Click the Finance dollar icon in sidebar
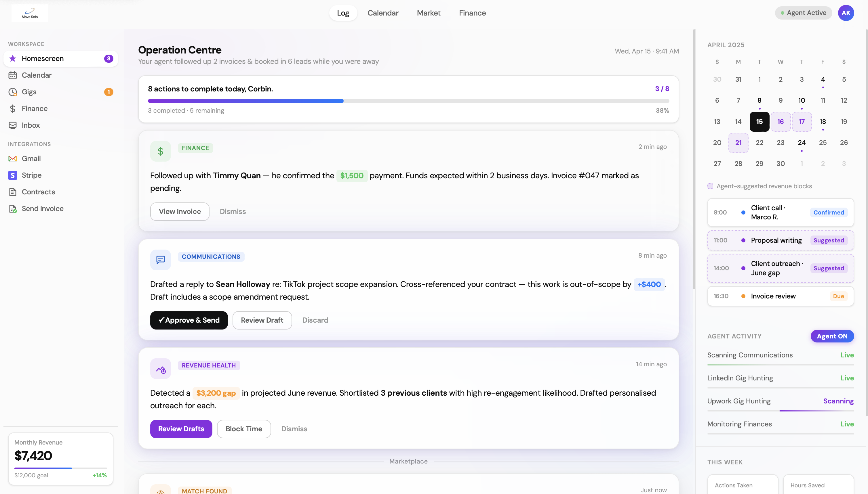 click(x=13, y=109)
